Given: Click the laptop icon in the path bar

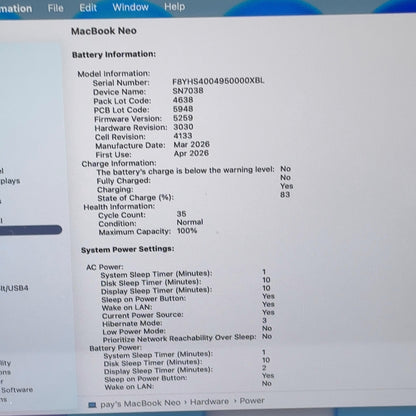Looking at the screenshot, I should tap(92, 405).
